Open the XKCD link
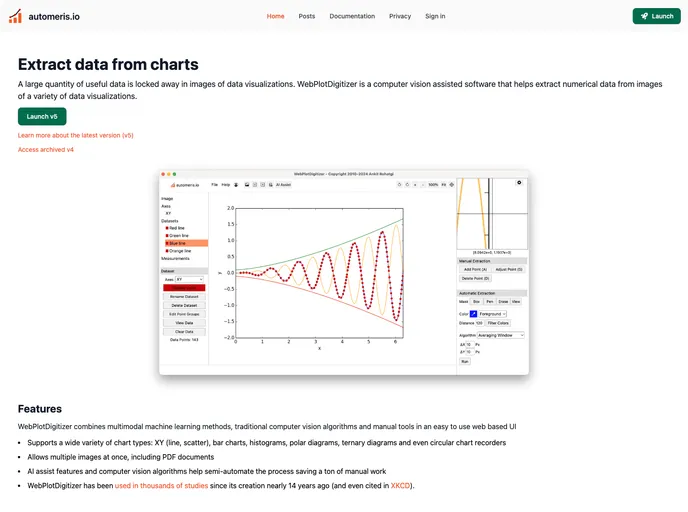This screenshot has height=512, width=688. pos(401,485)
